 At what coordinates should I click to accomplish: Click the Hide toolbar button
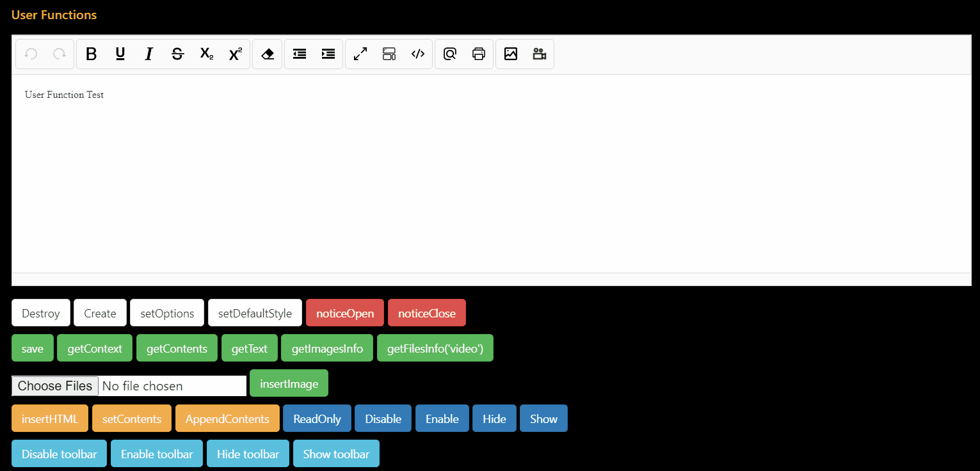[x=248, y=453]
